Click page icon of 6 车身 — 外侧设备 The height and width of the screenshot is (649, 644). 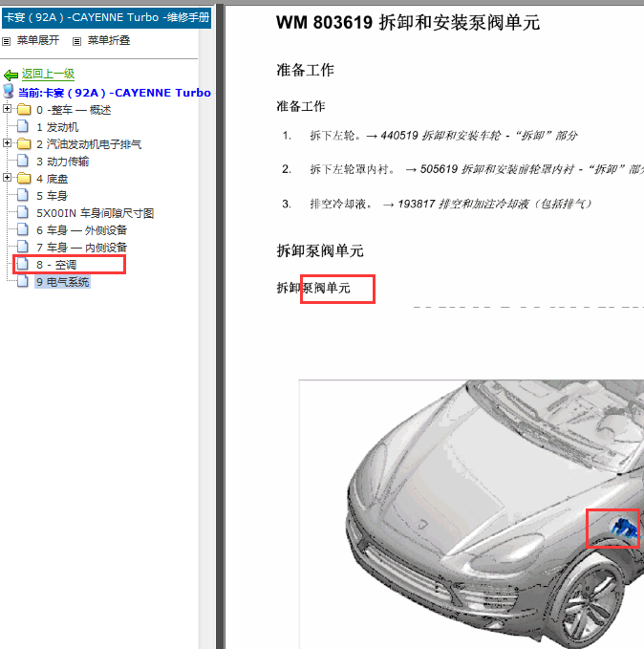[x=23, y=228]
